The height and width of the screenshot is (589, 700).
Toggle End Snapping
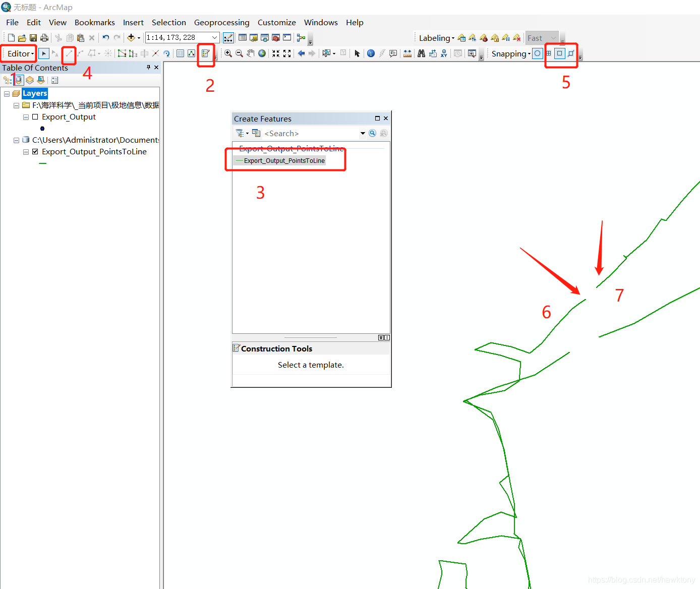click(549, 53)
